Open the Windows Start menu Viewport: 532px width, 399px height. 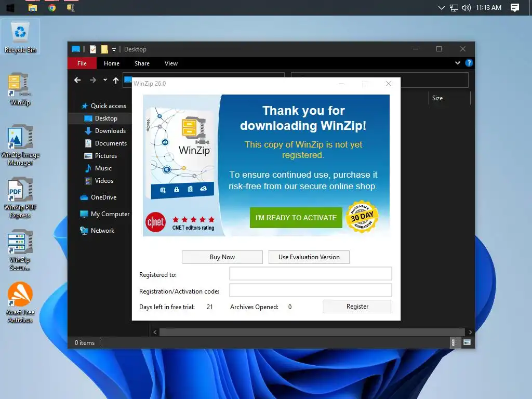[10, 7]
